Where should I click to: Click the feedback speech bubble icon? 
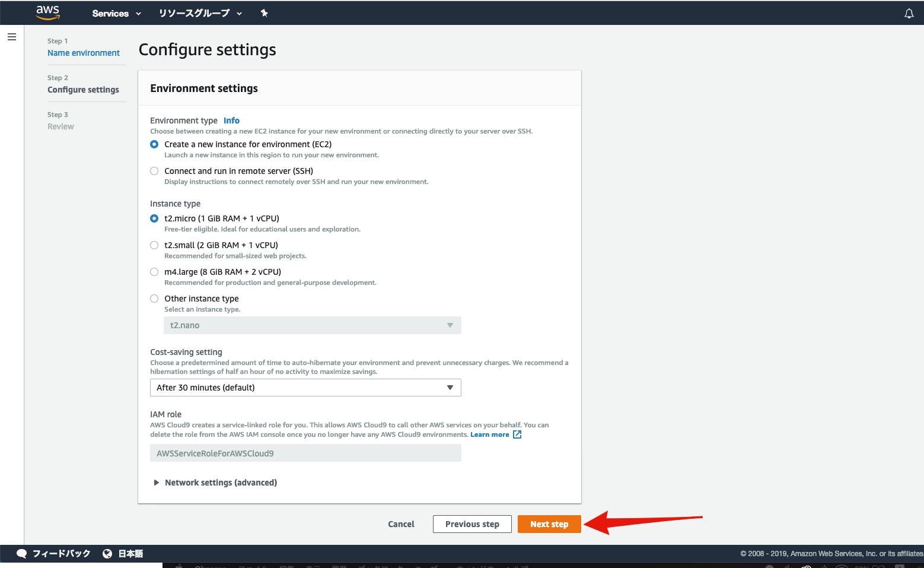22,553
